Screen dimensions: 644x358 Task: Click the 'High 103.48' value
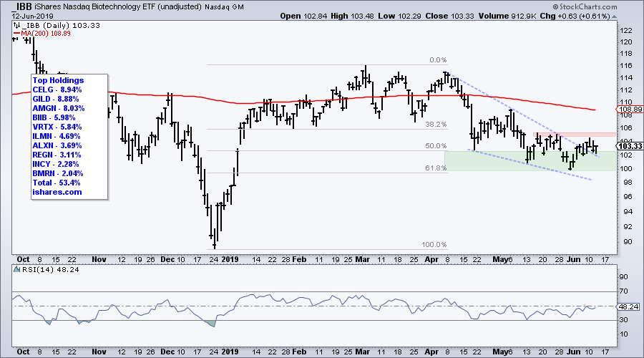pyautogui.click(x=352, y=16)
